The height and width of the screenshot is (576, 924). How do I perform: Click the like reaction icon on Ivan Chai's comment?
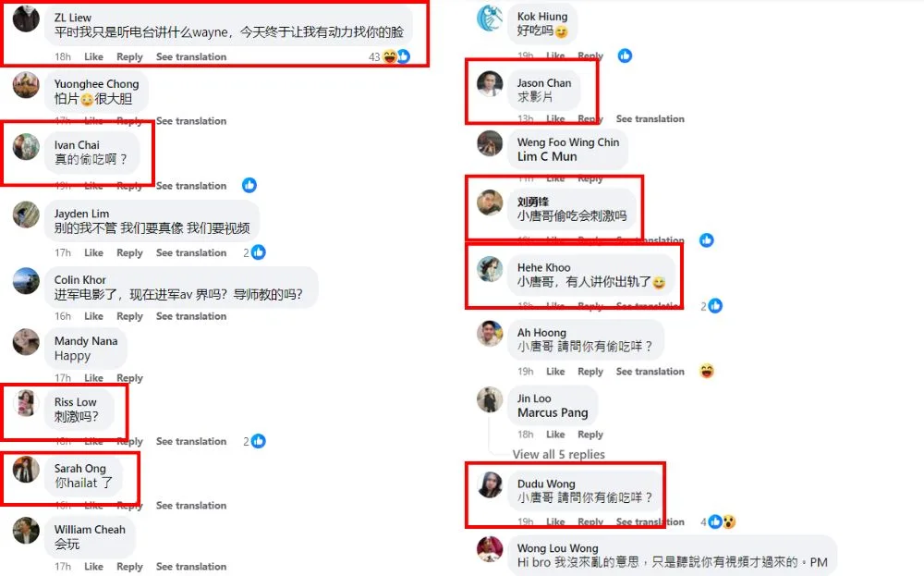[249, 185]
